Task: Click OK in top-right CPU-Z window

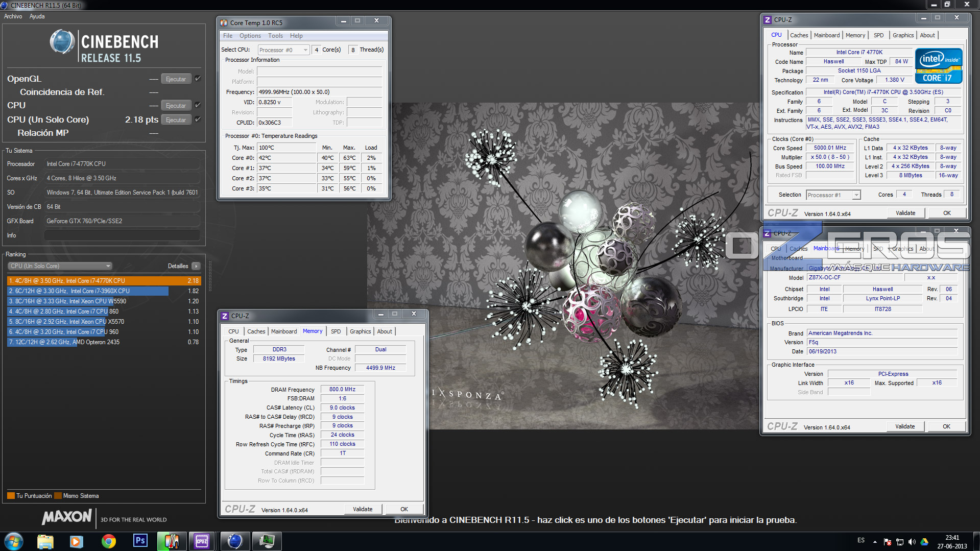Action: coord(947,213)
